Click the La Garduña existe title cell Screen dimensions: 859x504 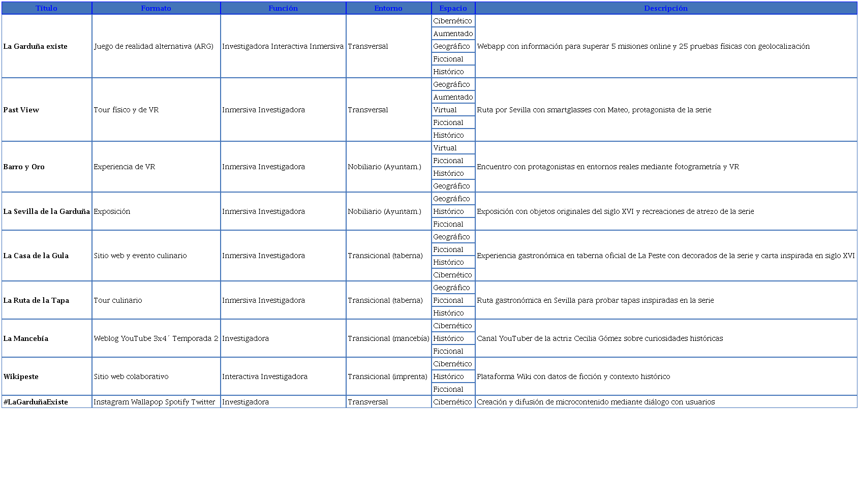coord(36,46)
